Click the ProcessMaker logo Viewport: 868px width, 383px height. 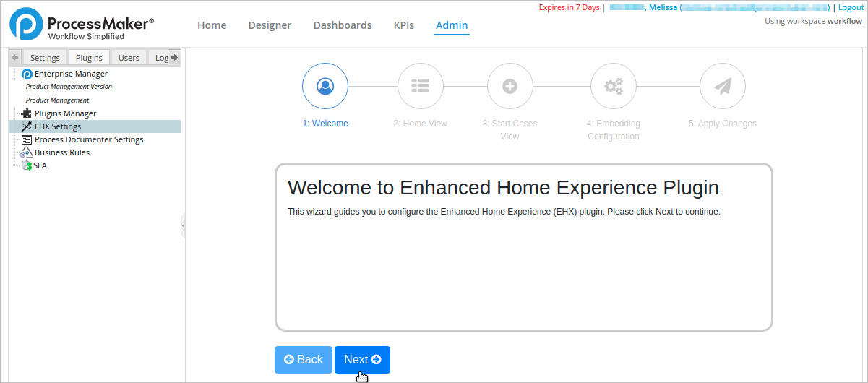click(x=82, y=25)
